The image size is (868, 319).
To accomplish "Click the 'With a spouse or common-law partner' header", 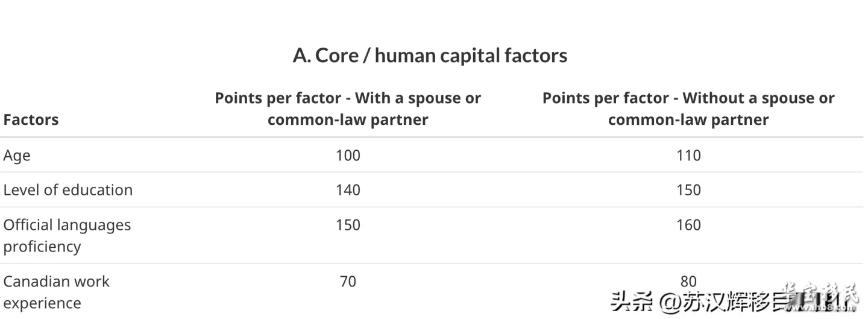I will (x=348, y=109).
